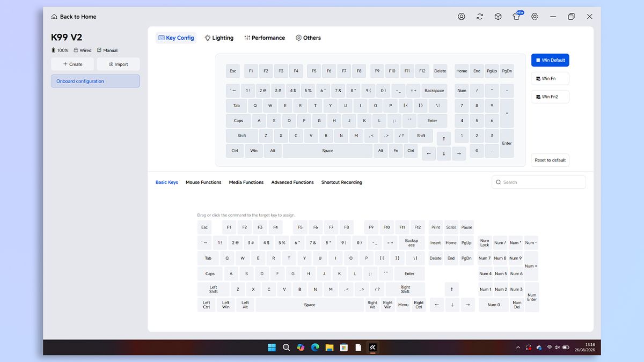Image resolution: width=644 pixels, height=362 pixels.
Task: Open taskbar Search
Action: point(287,348)
